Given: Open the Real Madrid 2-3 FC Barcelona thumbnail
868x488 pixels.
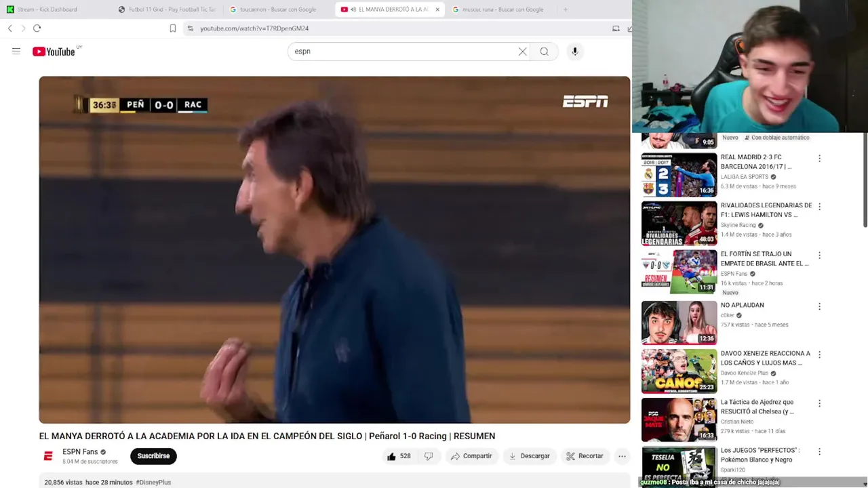Looking at the screenshot, I should click(x=679, y=175).
